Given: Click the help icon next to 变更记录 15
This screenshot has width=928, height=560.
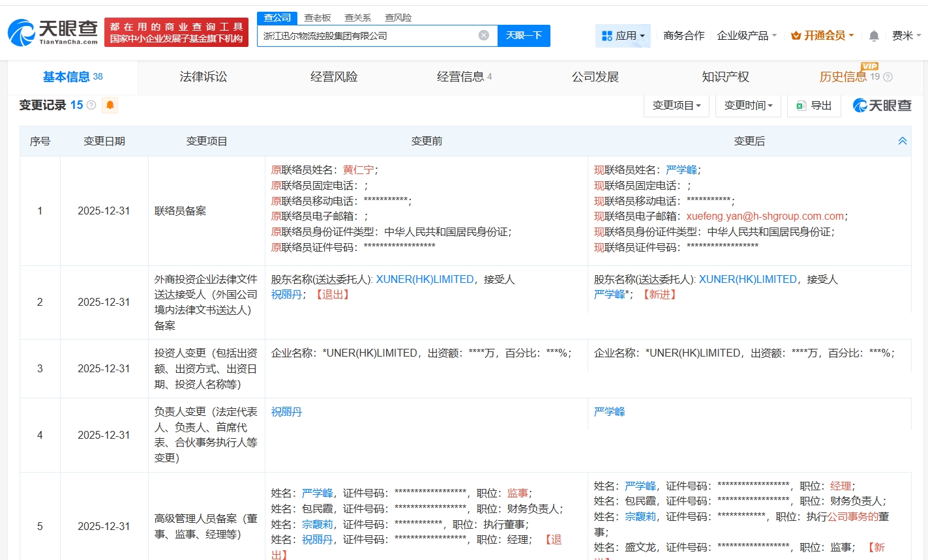Looking at the screenshot, I should (x=91, y=106).
